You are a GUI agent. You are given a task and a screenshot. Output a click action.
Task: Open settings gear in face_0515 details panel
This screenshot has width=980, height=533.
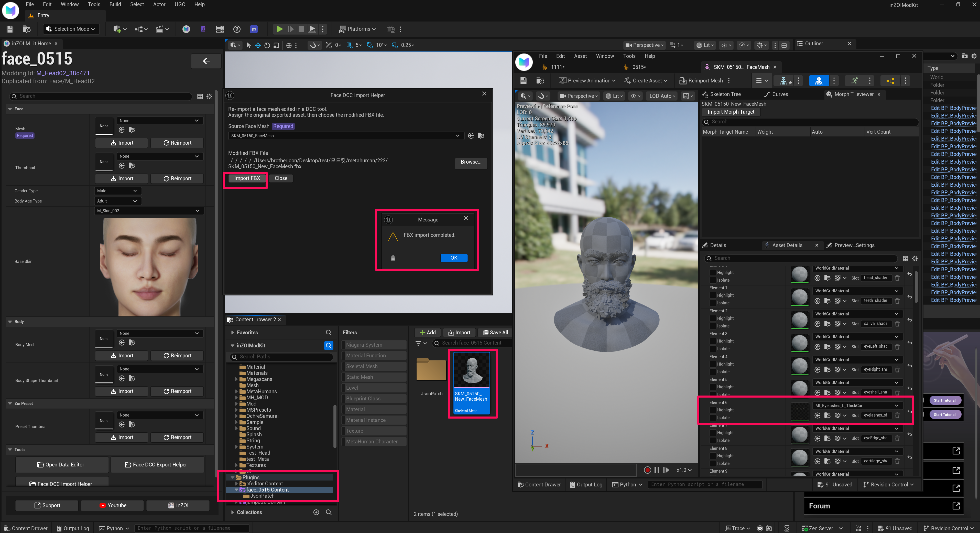point(209,96)
